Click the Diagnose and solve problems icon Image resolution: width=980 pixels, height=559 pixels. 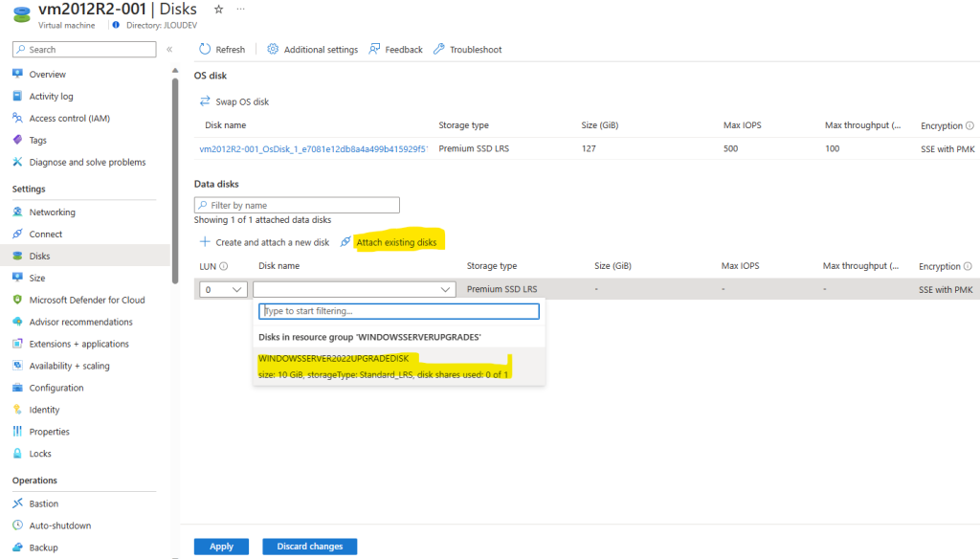coord(17,162)
